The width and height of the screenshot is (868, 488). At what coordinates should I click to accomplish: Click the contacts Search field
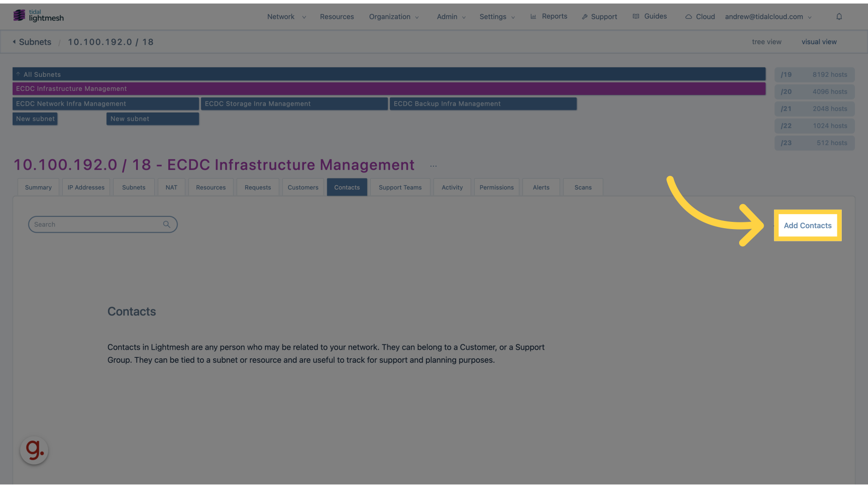[103, 225]
